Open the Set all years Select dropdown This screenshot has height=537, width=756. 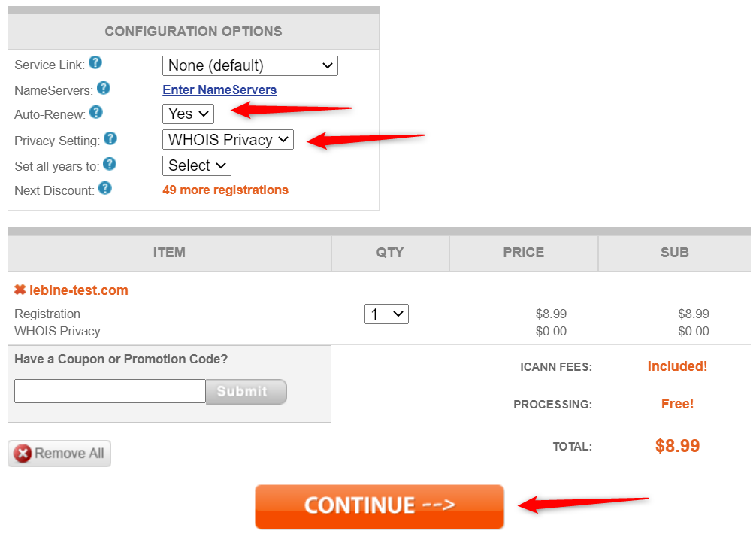click(196, 165)
